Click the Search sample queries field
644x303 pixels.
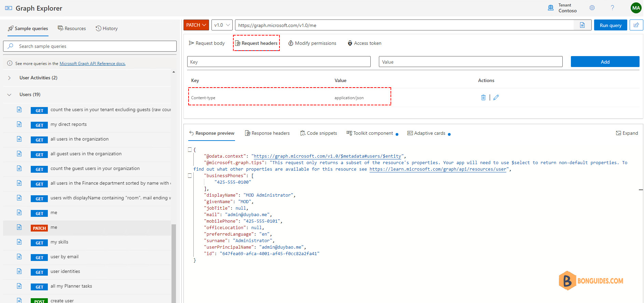[90, 46]
